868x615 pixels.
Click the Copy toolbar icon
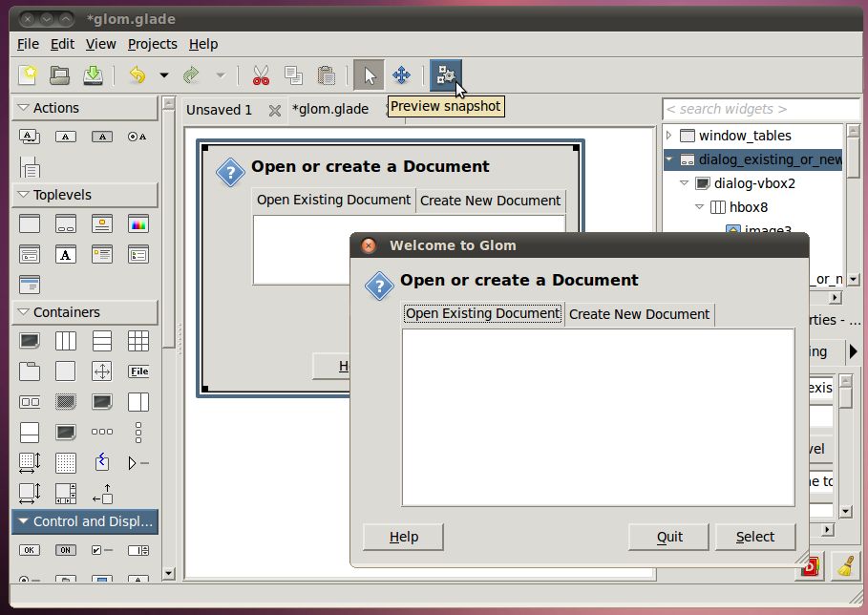click(x=293, y=74)
